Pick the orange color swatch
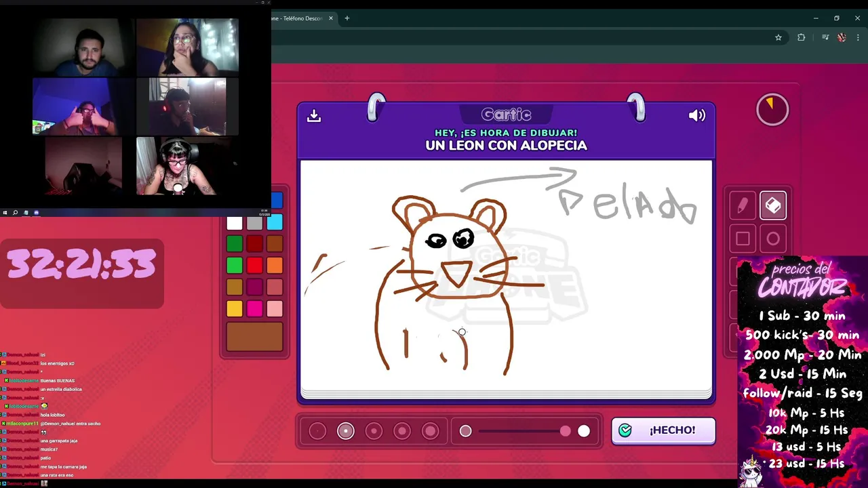The width and height of the screenshot is (868, 488). 275,265
